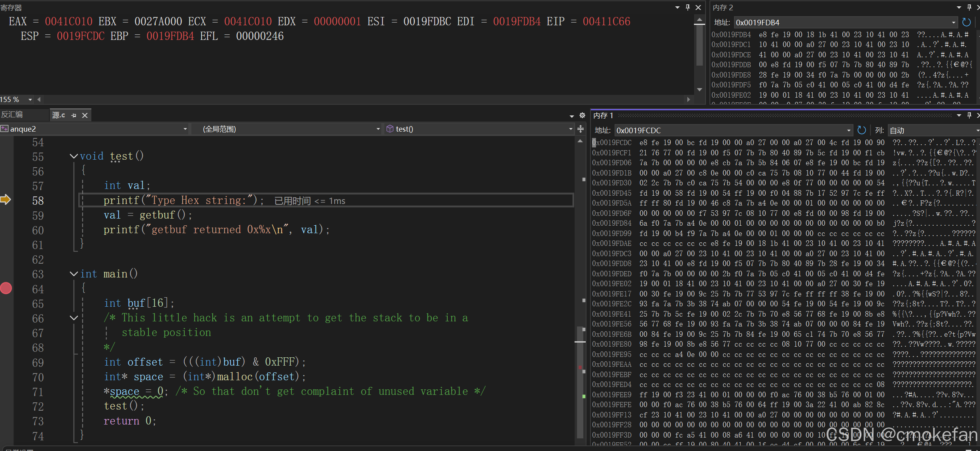Click the split editor icon beside test()

(x=581, y=129)
